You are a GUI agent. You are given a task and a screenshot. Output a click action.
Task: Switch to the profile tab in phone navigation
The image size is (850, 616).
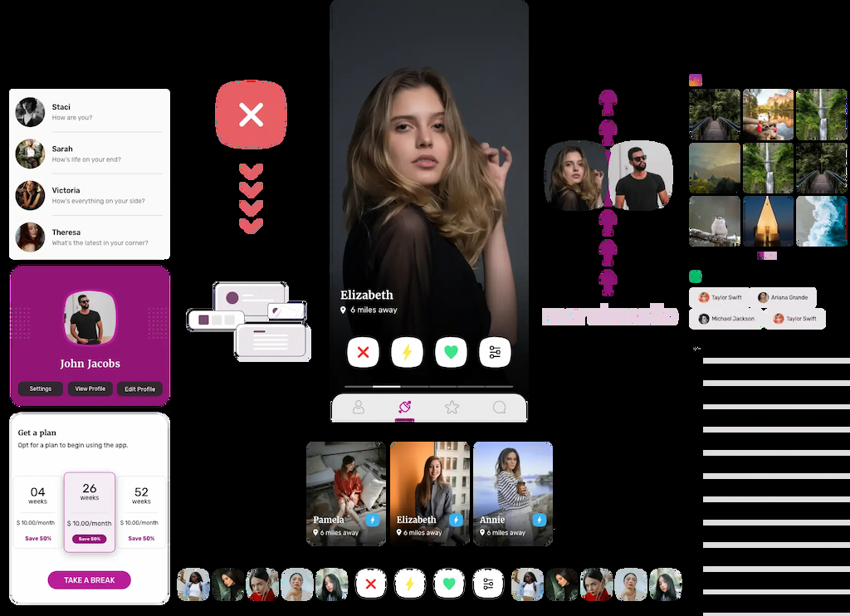[359, 408]
